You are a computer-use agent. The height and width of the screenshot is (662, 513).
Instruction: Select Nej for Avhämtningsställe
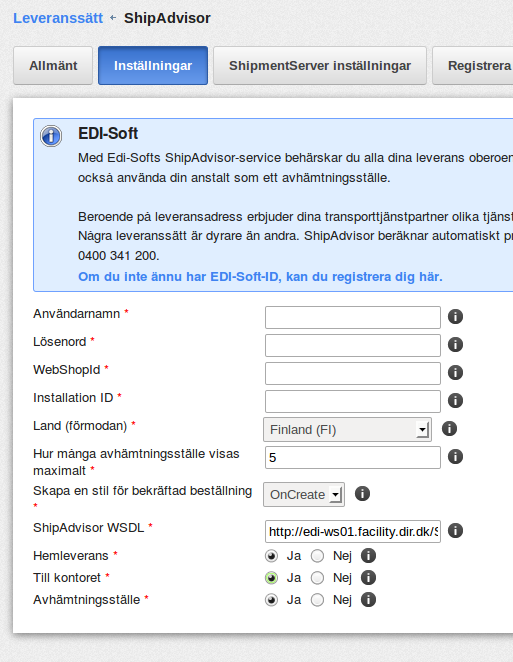click(318, 600)
